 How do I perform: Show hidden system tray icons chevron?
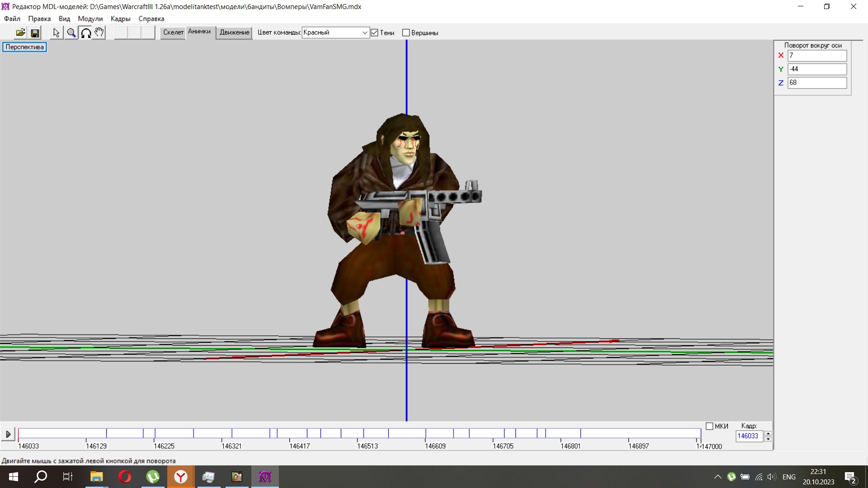717,477
